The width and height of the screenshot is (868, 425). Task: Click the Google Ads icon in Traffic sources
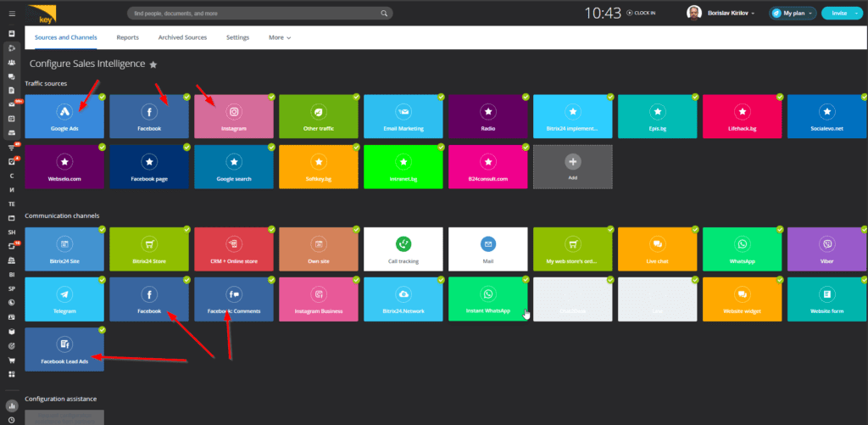(x=64, y=111)
